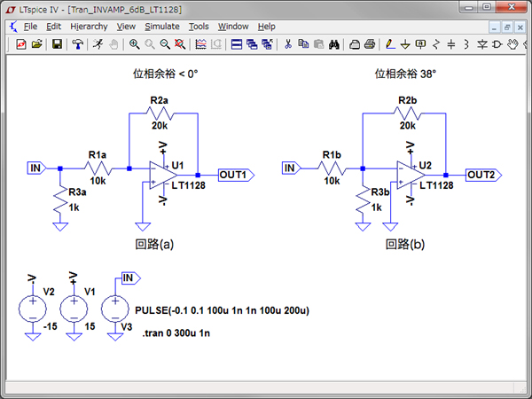Click the Open file folder icon
532x399 pixels.
36,44
